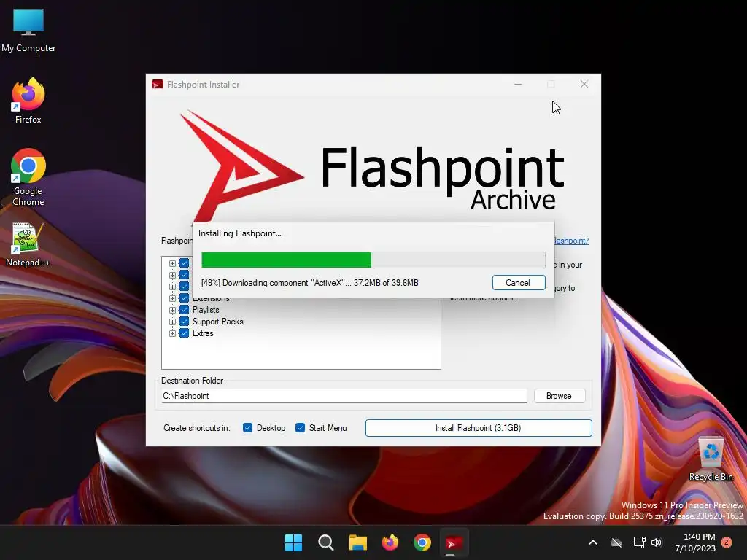This screenshot has height=560, width=747.
Task: Open the Recycle Bin desktop icon
Action: click(711, 459)
